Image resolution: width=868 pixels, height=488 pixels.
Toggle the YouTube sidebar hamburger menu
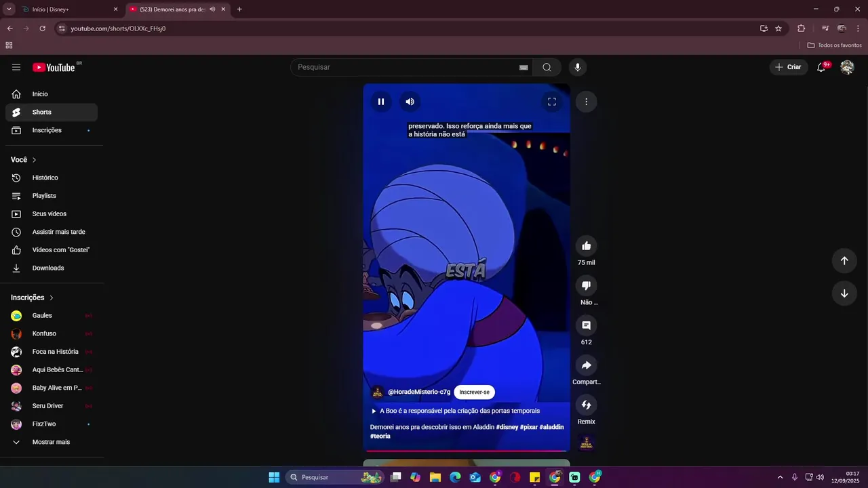click(x=16, y=67)
